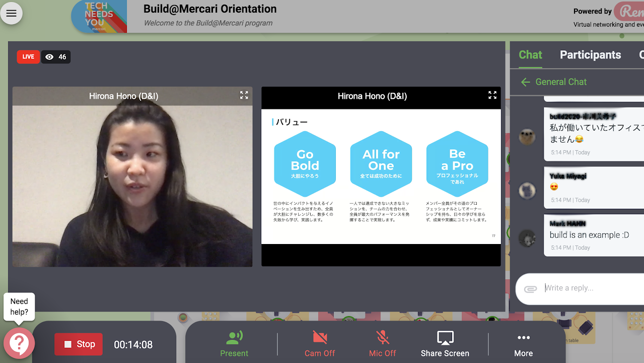Toggle the Cam Off button
The image size is (644, 363).
(x=320, y=344)
